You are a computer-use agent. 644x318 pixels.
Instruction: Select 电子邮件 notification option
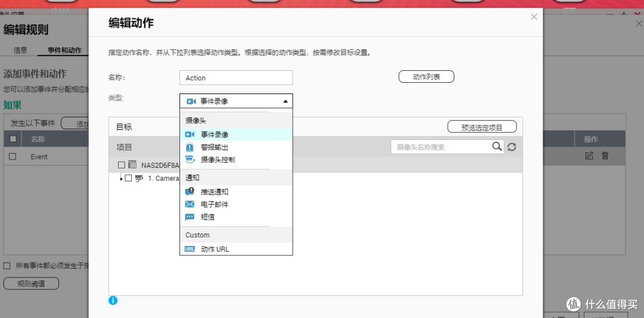(x=236, y=204)
